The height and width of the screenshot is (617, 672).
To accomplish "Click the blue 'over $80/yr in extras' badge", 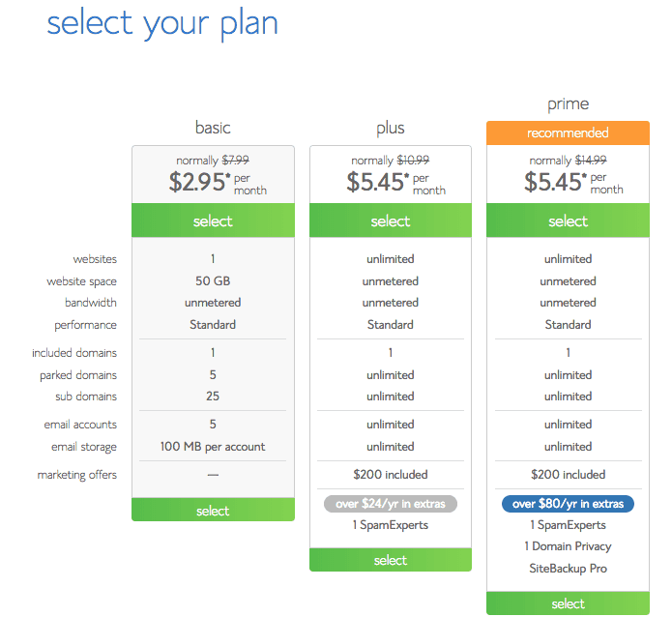I will (568, 504).
